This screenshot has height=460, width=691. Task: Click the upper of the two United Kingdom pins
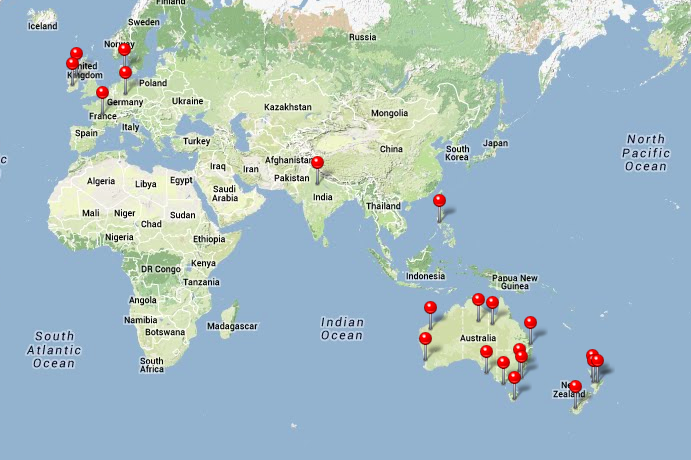click(76, 54)
